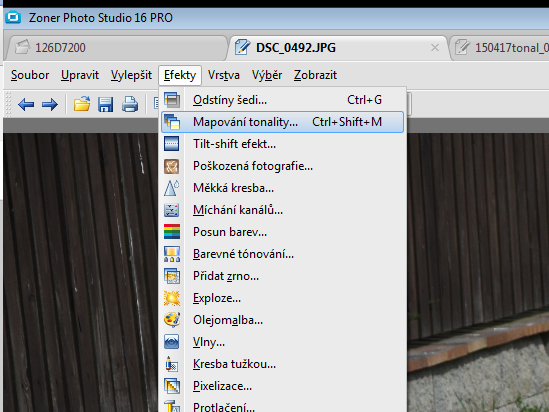Image resolution: width=549 pixels, height=412 pixels.
Task: Click the back arrow toolbar icon
Action: click(x=26, y=104)
